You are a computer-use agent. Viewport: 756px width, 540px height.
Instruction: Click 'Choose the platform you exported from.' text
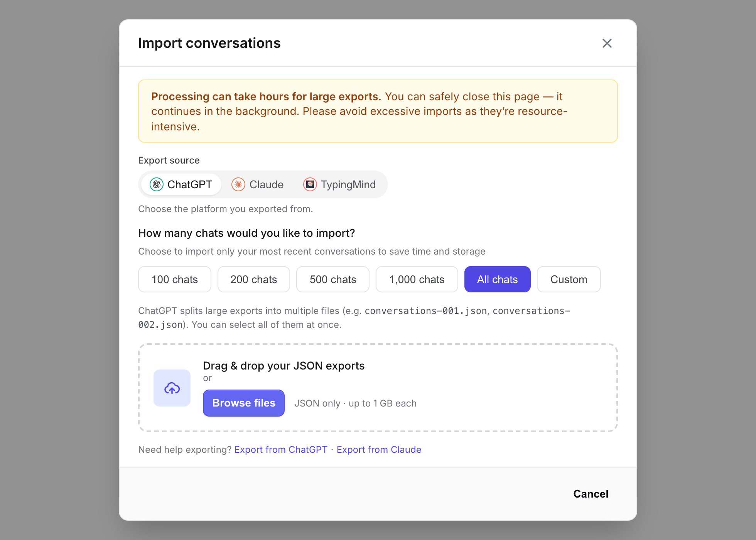226,209
